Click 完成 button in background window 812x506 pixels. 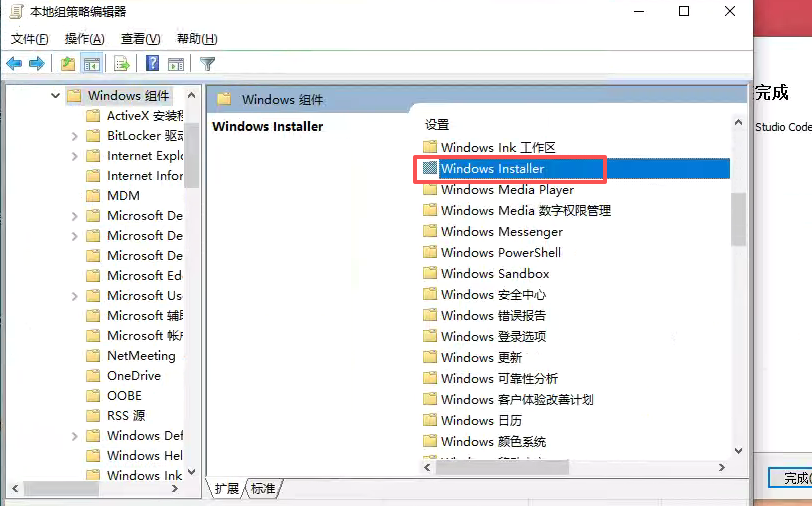coord(790,478)
